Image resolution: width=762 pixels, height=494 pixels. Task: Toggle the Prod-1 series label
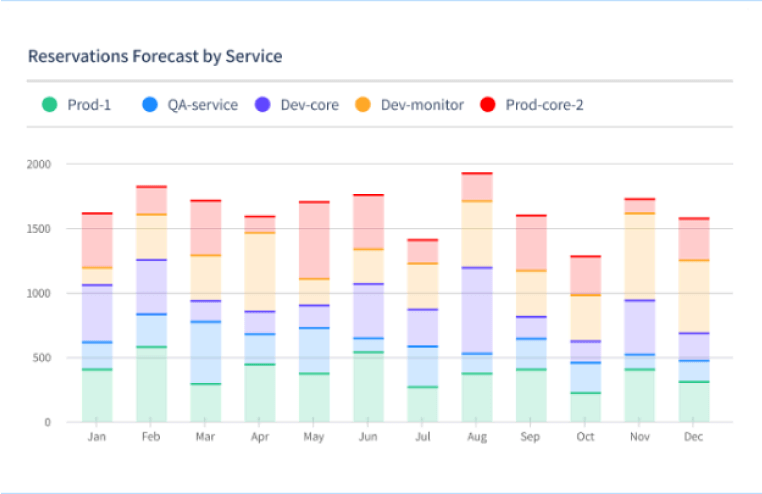pos(89,104)
